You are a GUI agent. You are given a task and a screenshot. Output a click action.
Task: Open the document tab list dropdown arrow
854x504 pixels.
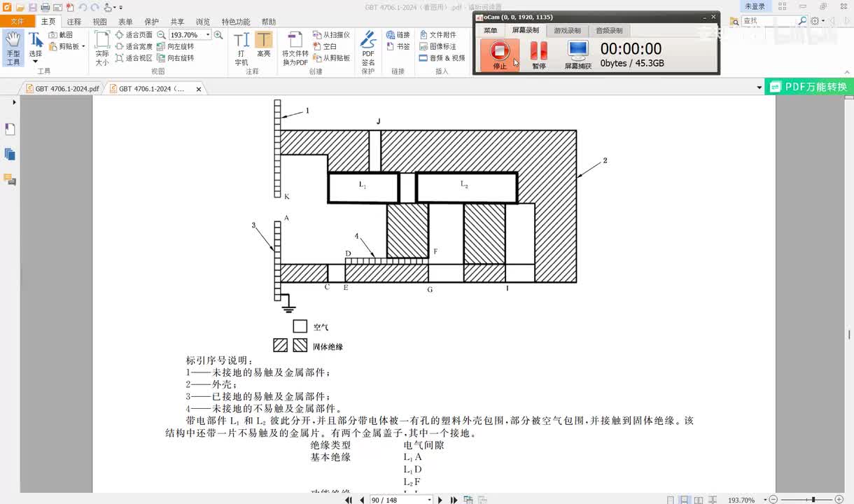point(759,88)
